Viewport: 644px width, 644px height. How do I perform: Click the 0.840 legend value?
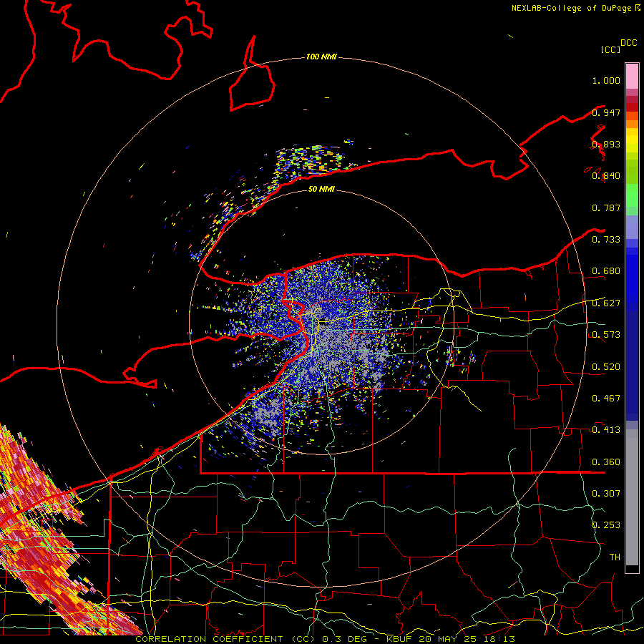coord(606,176)
